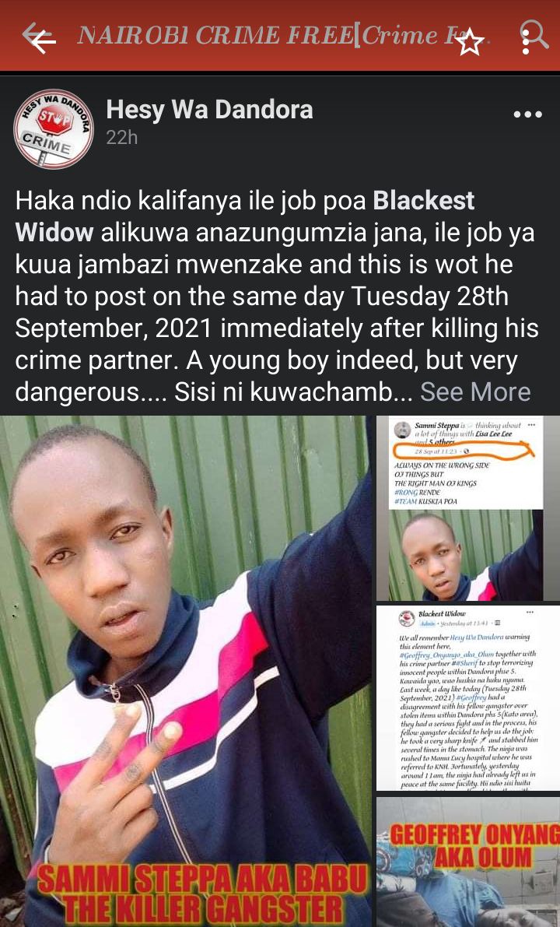The image size is (560, 927).
Task: Expand post with See More
Action: (x=475, y=392)
